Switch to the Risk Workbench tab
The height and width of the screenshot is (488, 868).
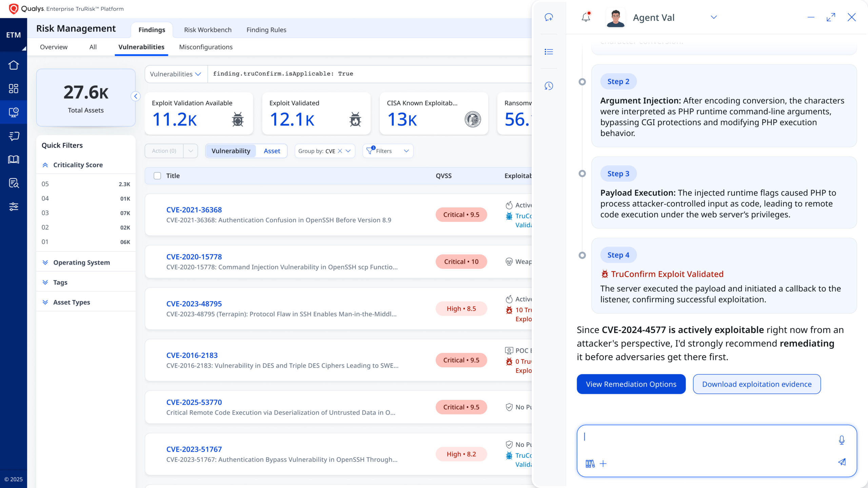click(x=208, y=30)
